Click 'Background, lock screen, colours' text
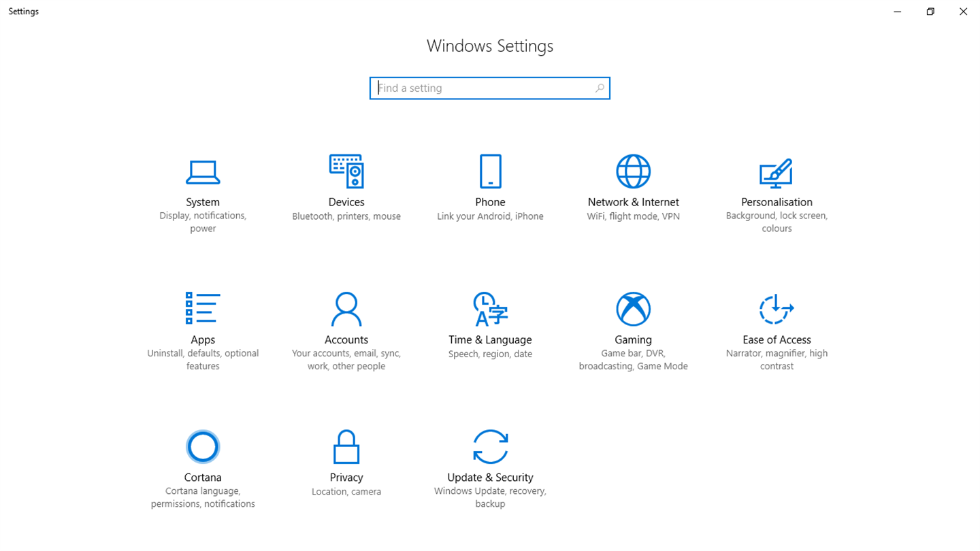The image size is (980, 551). pyautogui.click(x=777, y=222)
